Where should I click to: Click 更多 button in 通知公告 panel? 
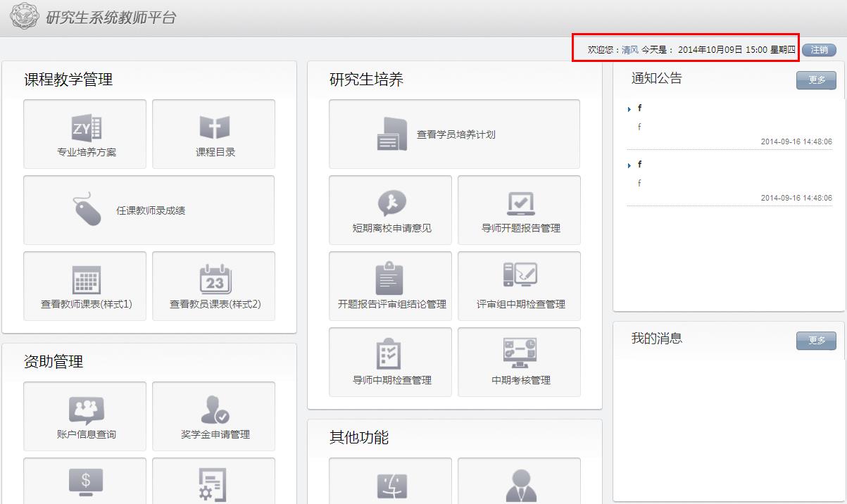[816, 80]
